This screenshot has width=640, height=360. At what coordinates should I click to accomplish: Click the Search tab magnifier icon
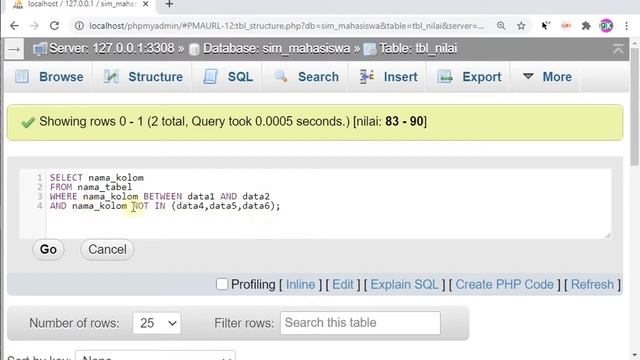tap(281, 76)
